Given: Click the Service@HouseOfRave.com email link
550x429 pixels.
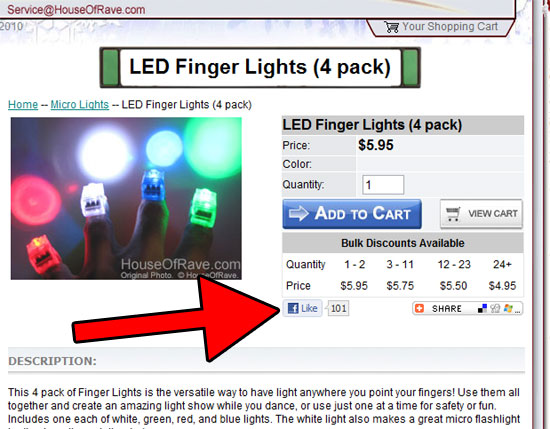Looking at the screenshot, I should coord(76,9).
